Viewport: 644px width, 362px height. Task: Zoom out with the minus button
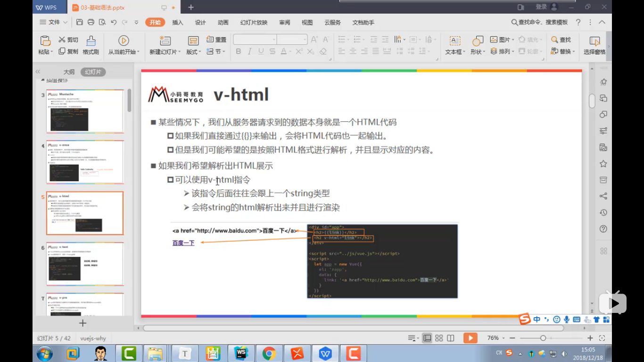pyautogui.click(x=512, y=338)
